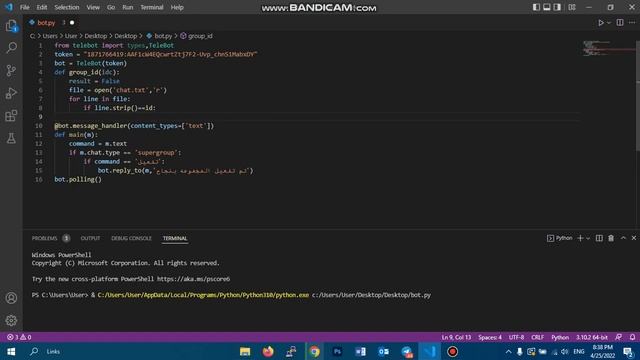Change line ending via CRLF
The width and height of the screenshot is (640, 360).
click(538, 337)
